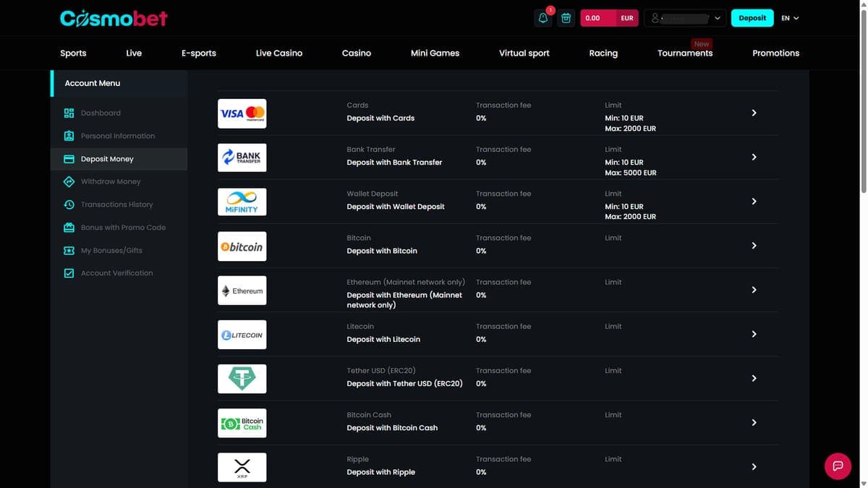Expand the Litecoin row arrow
The width and height of the screenshot is (868, 488).
coord(754,334)
